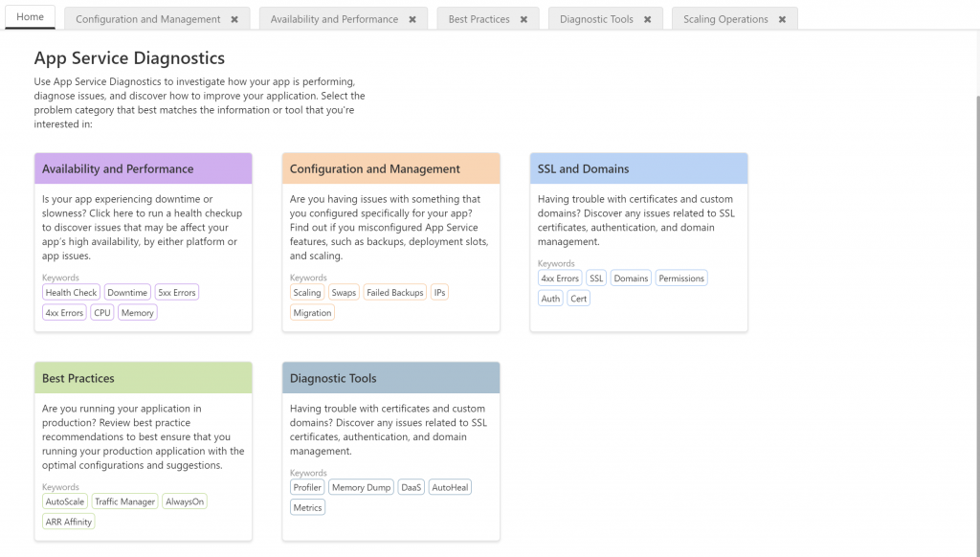Select the Swaps keyword tag
Image resolution: width=980 pixels, height=557 pixels.
(344, 293)
